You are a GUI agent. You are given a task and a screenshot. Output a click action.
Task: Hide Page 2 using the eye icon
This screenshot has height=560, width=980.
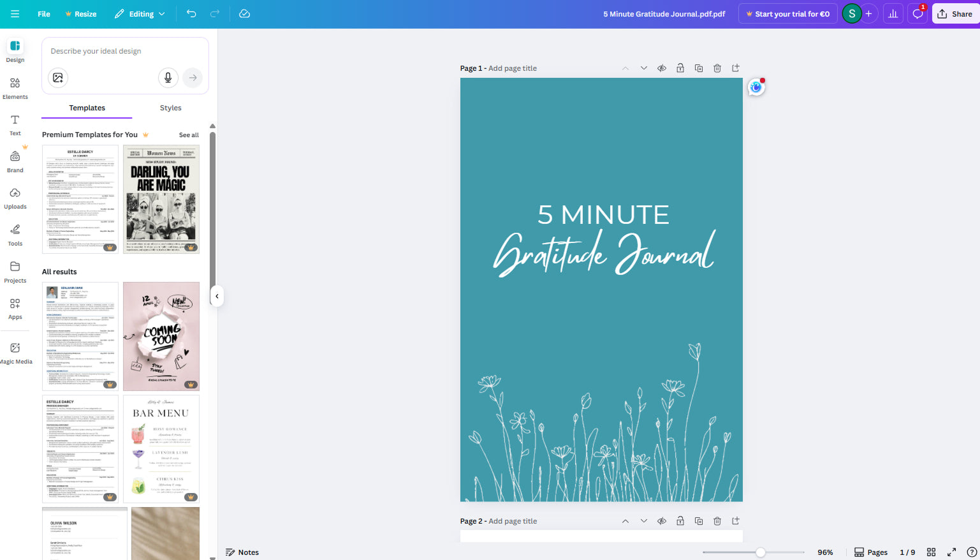coord(662,521)
